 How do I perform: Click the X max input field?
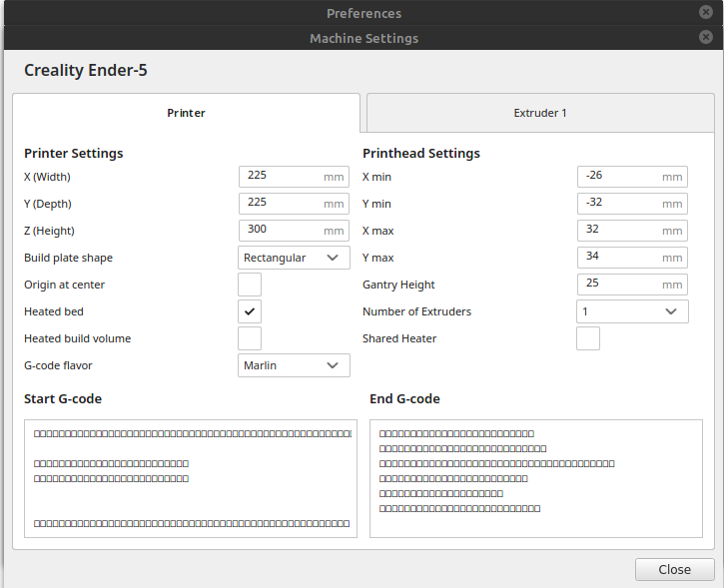[632, 231]
